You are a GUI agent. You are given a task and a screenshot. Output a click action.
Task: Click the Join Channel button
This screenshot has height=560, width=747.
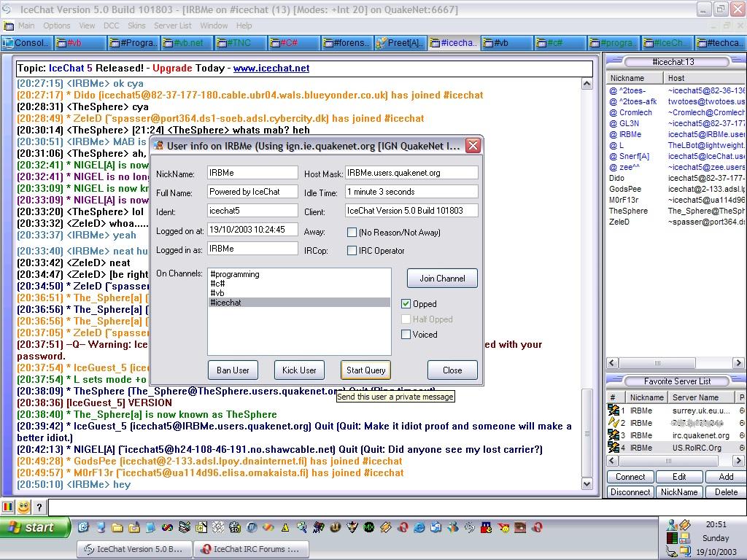[x=442, y=278]
